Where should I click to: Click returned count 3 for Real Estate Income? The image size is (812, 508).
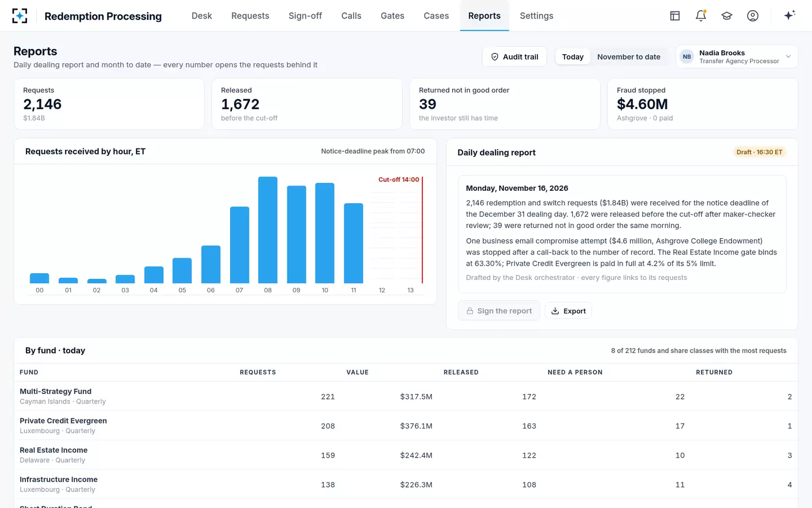click(x=789, y=456)
